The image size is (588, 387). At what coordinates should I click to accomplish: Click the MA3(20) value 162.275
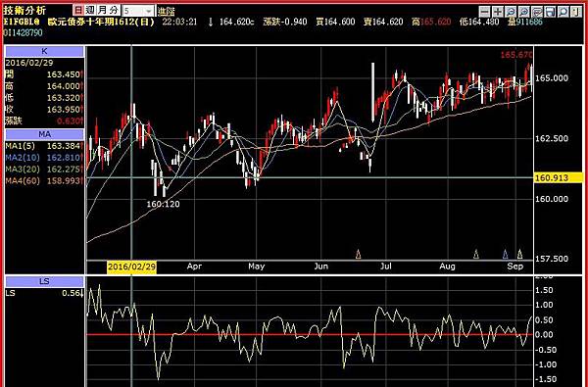tap(64, 169)
